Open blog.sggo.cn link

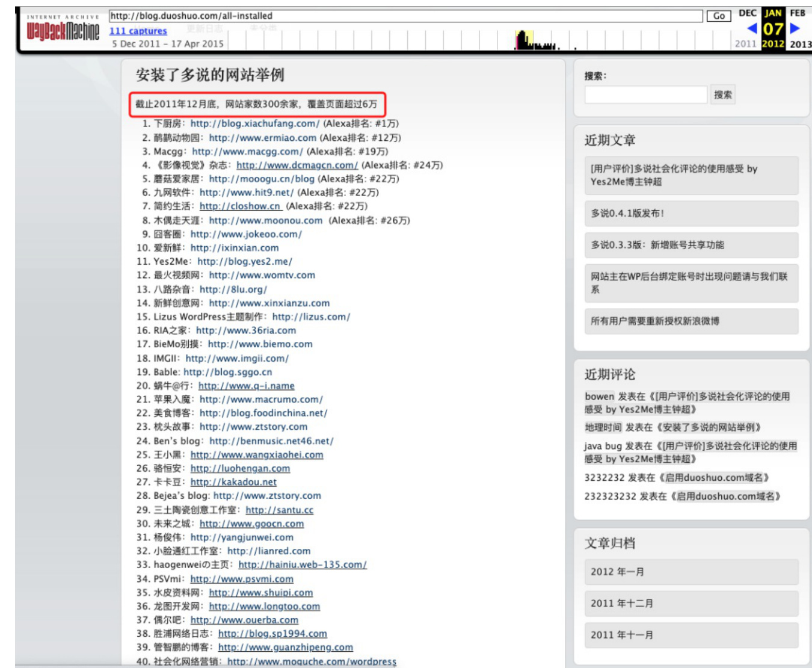click(227, 372)
